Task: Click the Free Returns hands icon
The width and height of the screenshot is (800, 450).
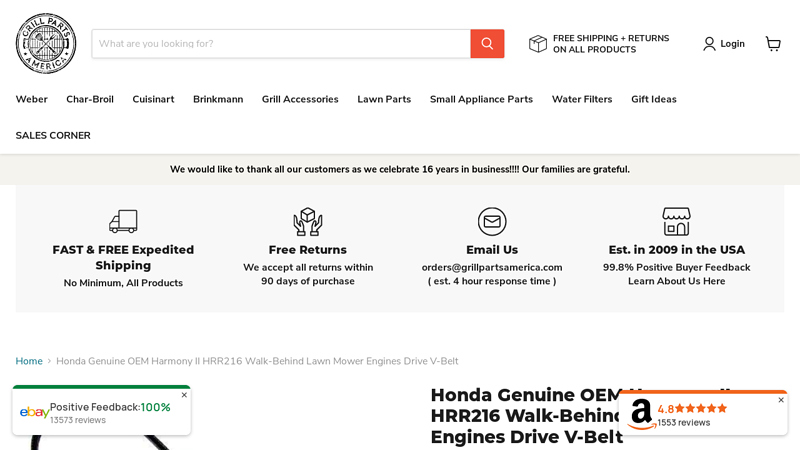Action: [x=308, y=221]
